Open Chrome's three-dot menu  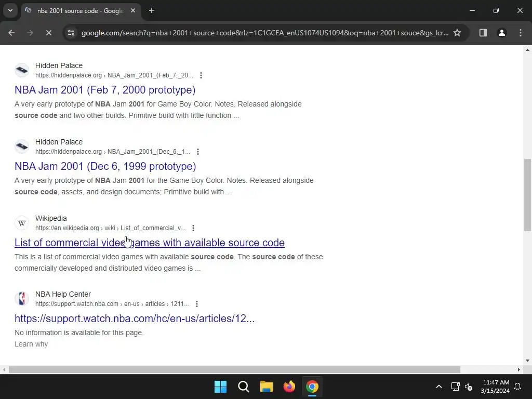[521, 33]
